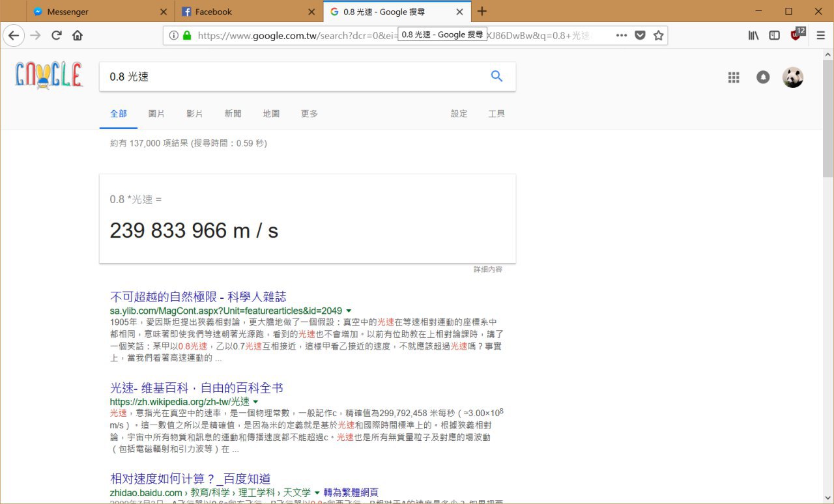Image resolution: width=834 pixels, height=504 pixels.
Task: Expand dropdown arrow beside zh.wikipedia.org URL
Action: click(255, 402)
